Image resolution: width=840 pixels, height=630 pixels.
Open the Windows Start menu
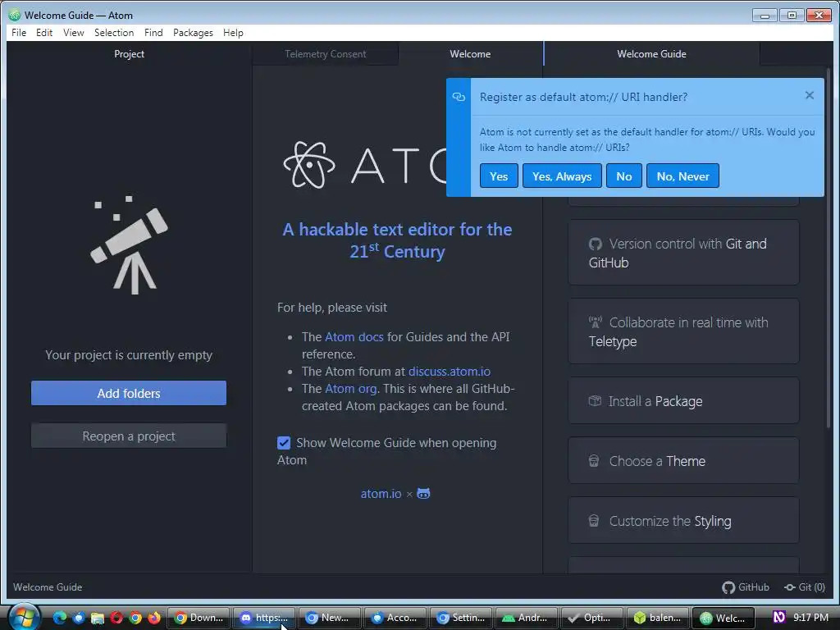coord(23,617)
